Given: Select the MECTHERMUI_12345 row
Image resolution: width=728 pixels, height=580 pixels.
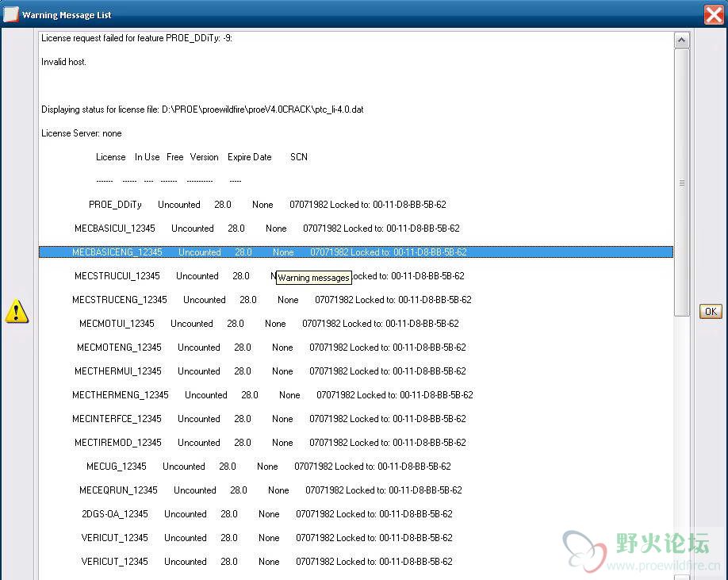Looking at the screenshot, I should (356, 371).
